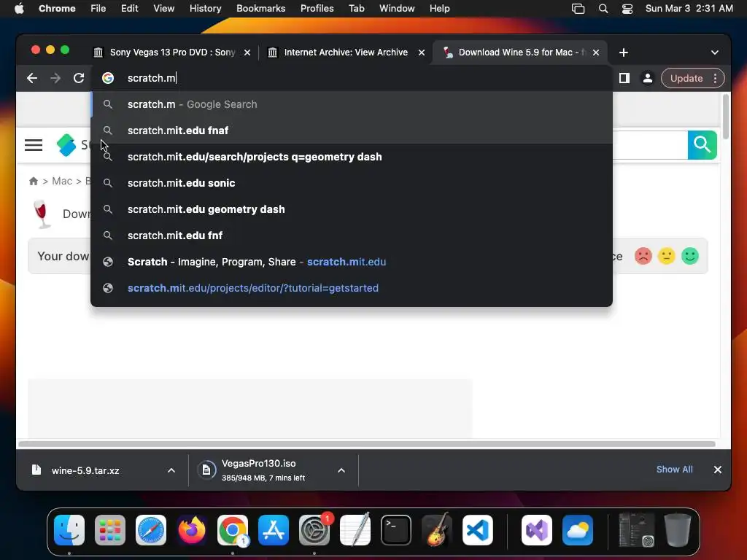Click the address bar containing scratch.m
747x560 pixels.
[x=352, y=78]
